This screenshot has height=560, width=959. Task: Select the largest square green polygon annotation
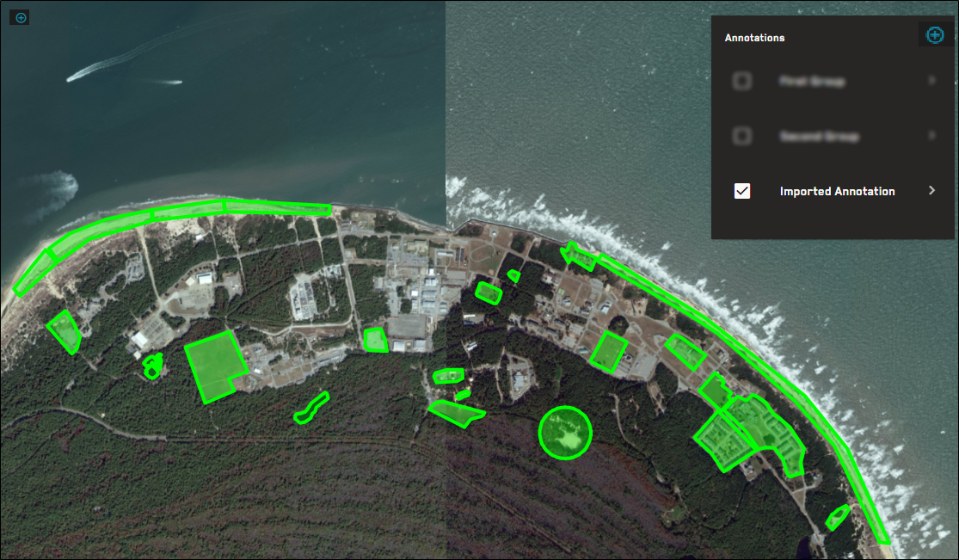tap(214, 365)
